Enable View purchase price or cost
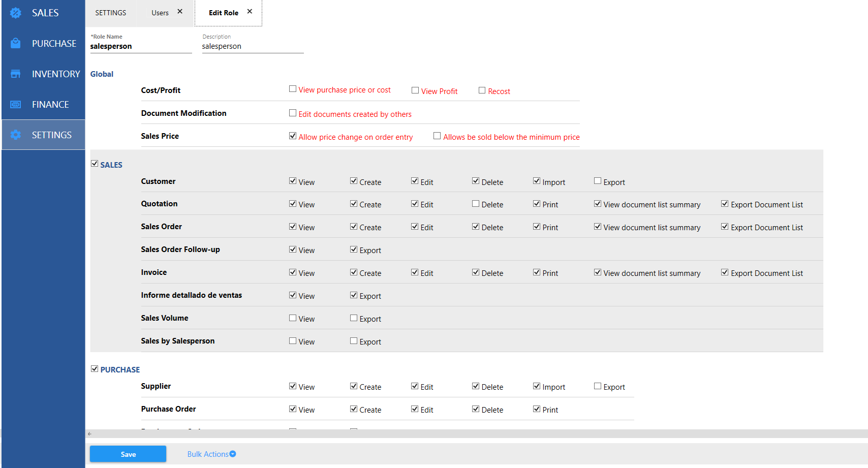 pyautogui.click(x=293, y=89)
